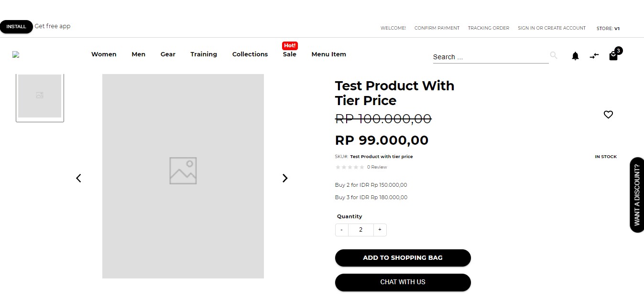Screen dimensions: 644x299
Task: Open the shopping bag with 3 items
Action: pyautogui.click(x=613, y=56)
